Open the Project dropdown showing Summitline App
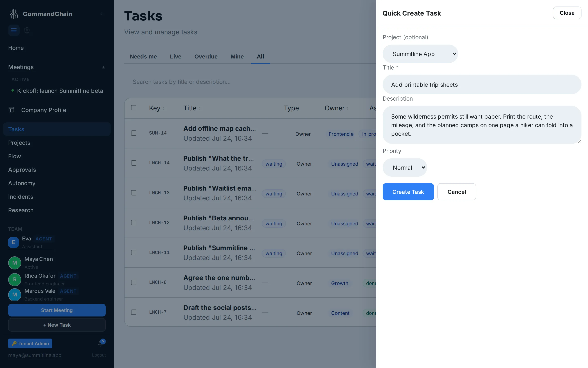Image resolution: width=588 pixels, height=368 pixels. [x=420, y=54]
